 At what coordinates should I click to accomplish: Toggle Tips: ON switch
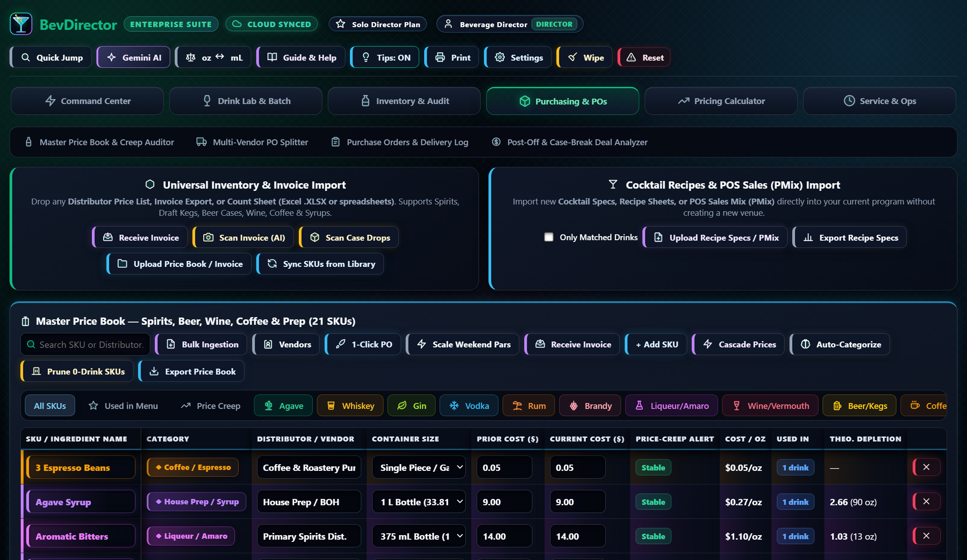point(385,57)
